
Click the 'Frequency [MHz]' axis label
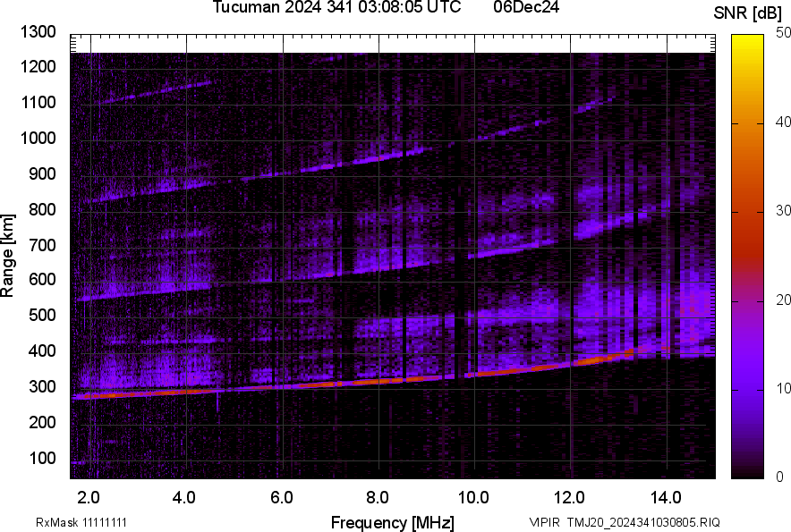(x=392, y=522)
